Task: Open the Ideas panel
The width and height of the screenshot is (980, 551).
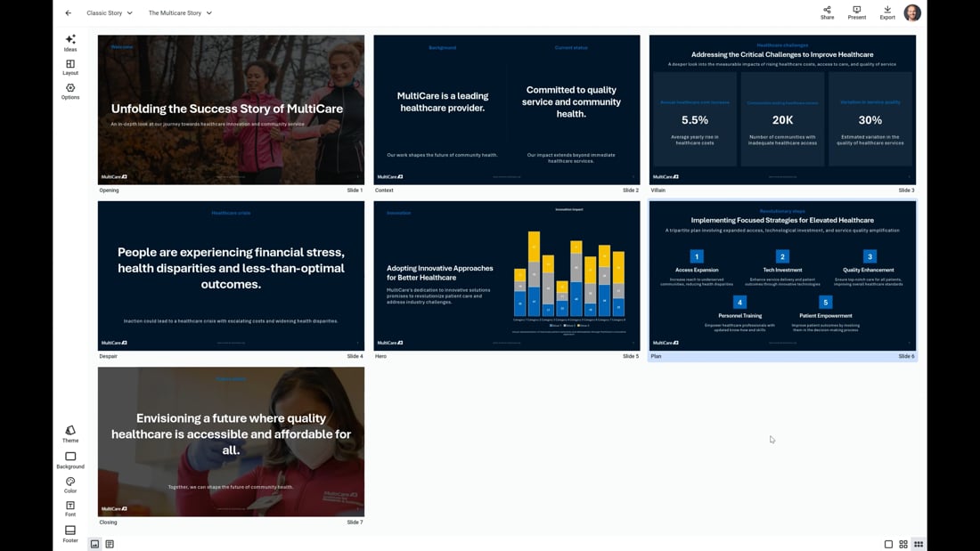Action: coord(69,43)
